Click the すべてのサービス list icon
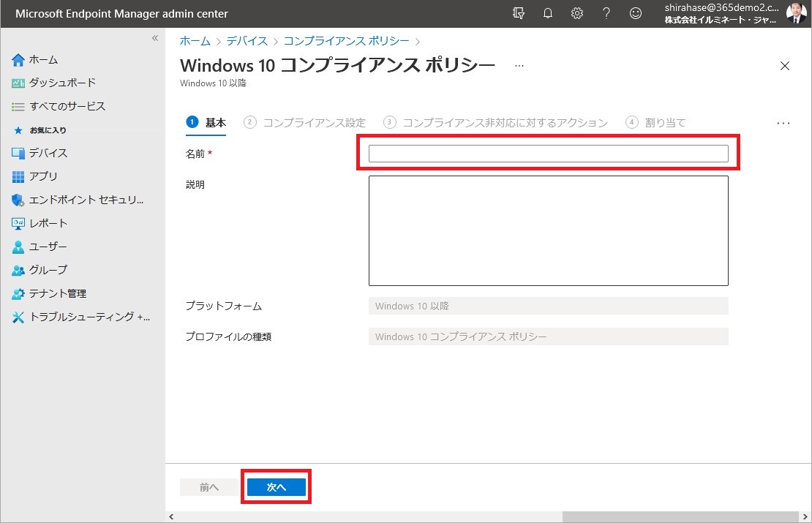The image size is (812, 523). point(18,107)
